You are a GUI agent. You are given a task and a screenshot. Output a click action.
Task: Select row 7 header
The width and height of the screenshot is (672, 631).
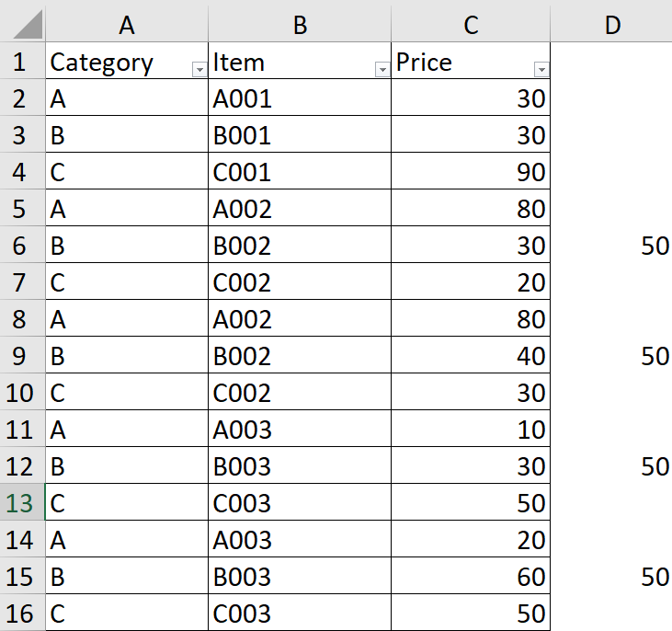(21, 282)
